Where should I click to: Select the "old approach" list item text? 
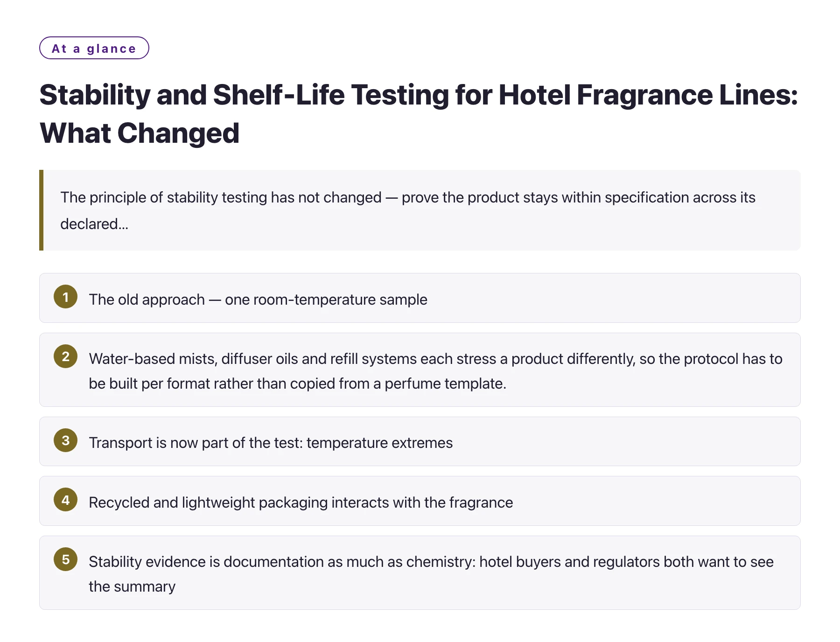click(x=258, y=300)
